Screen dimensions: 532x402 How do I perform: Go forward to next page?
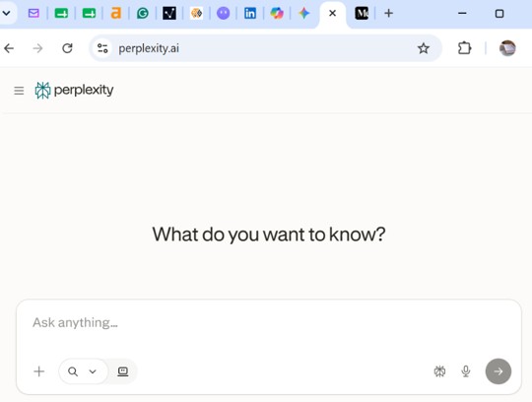coord(37,48)
